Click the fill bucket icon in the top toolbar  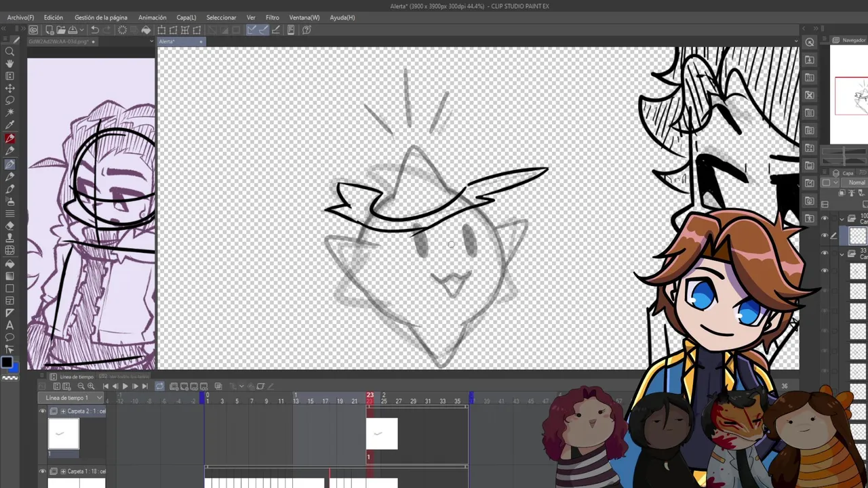146,30
